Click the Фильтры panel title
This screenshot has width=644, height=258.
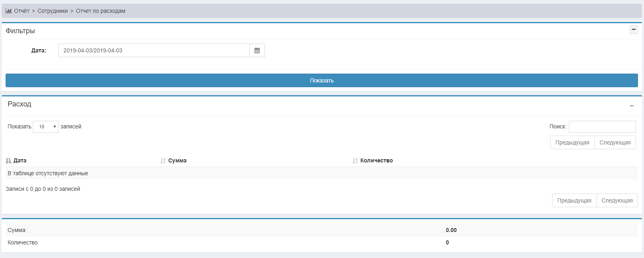tap(20, 31)
